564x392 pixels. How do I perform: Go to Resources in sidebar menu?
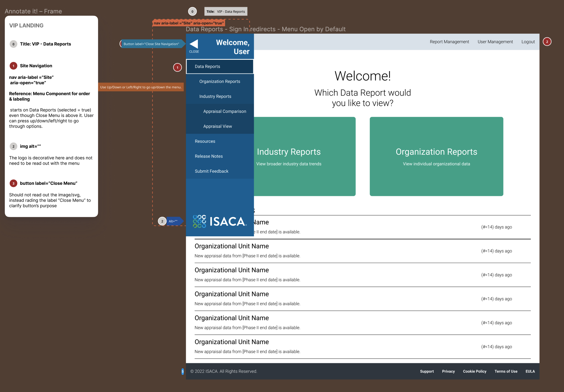205,141
